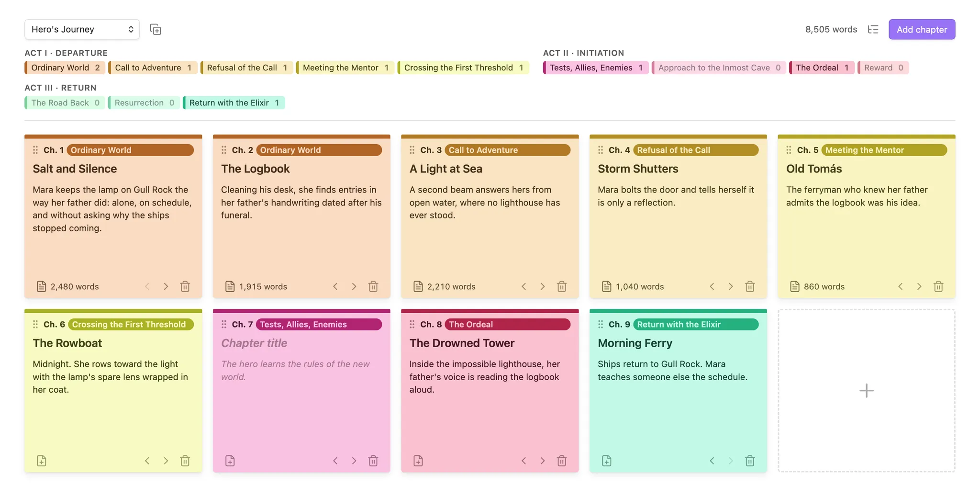
Task: Open beat selector Meeting the Mentor on Ch. 5
Action: click(x=884, y=150)
